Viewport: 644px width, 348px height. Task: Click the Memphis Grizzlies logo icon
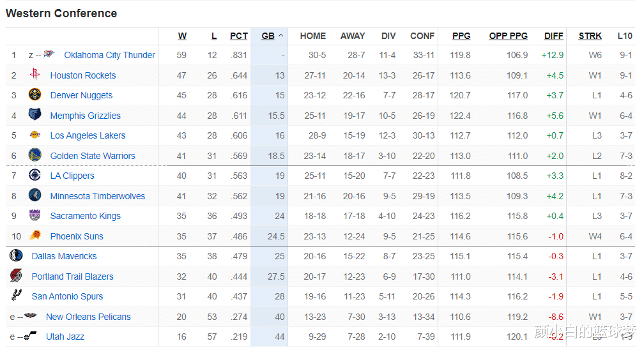tap(35, 114)
